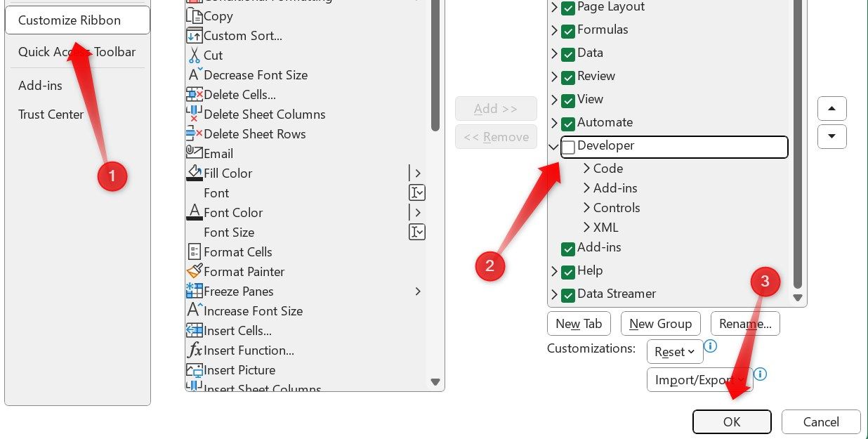Move selected tab down with arrow button
The width and height of the screenshot is (868, 439).
click(832, 136)
